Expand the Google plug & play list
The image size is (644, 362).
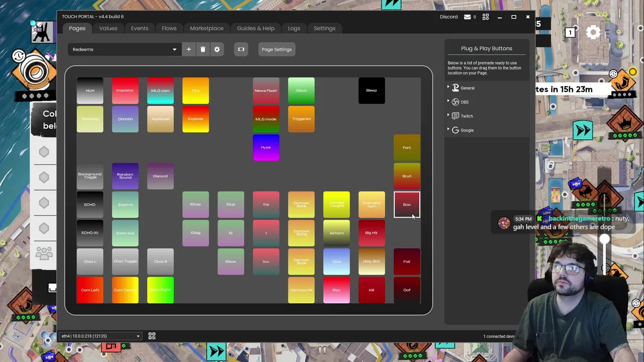(448, 130)
